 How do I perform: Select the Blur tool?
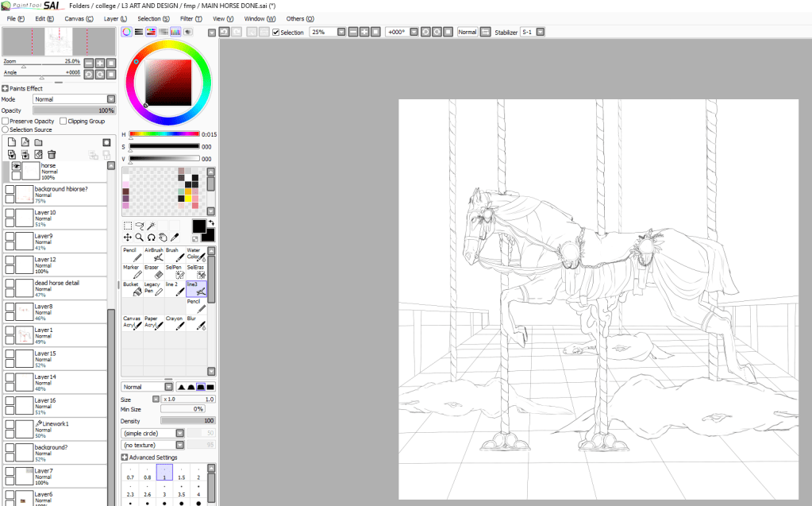pyautogui.click(x=194, y=323)
